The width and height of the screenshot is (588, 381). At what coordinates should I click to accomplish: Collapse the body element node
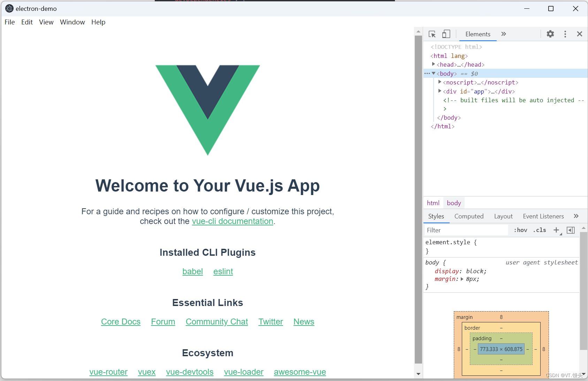click(434, 73)
